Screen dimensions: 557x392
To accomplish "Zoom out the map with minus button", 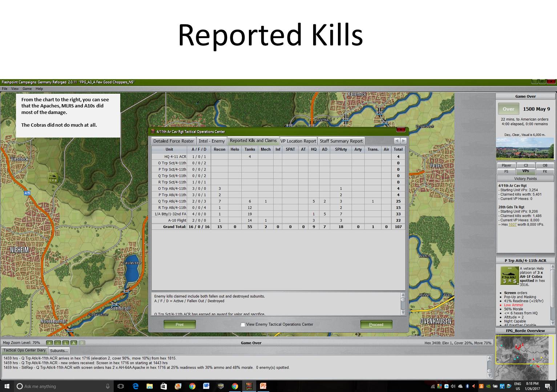I will (57, 343).
